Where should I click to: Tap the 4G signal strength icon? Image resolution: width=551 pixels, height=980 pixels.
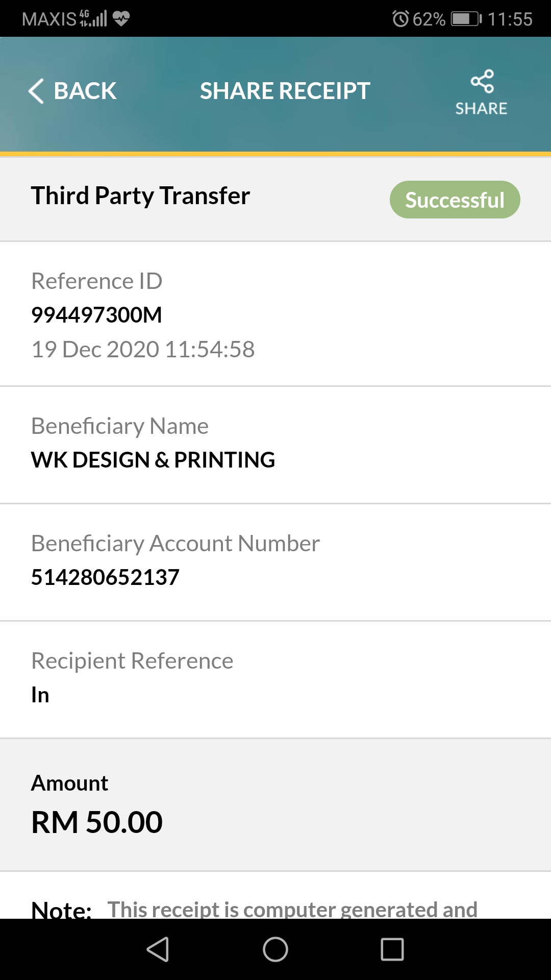pyautogui.click(x=93, y=18)
